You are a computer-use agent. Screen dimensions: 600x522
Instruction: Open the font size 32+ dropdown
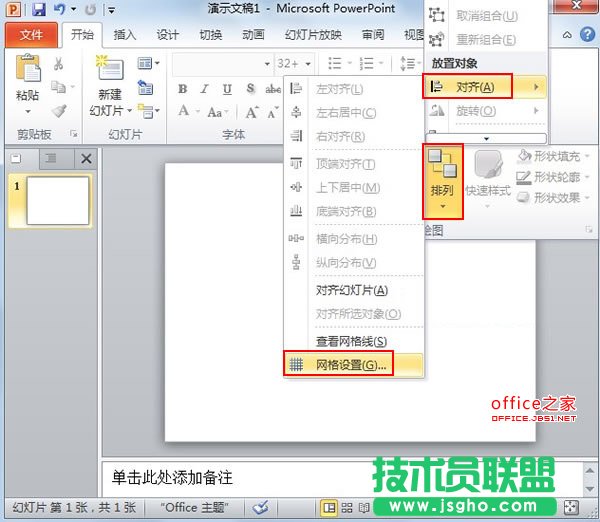308,64
